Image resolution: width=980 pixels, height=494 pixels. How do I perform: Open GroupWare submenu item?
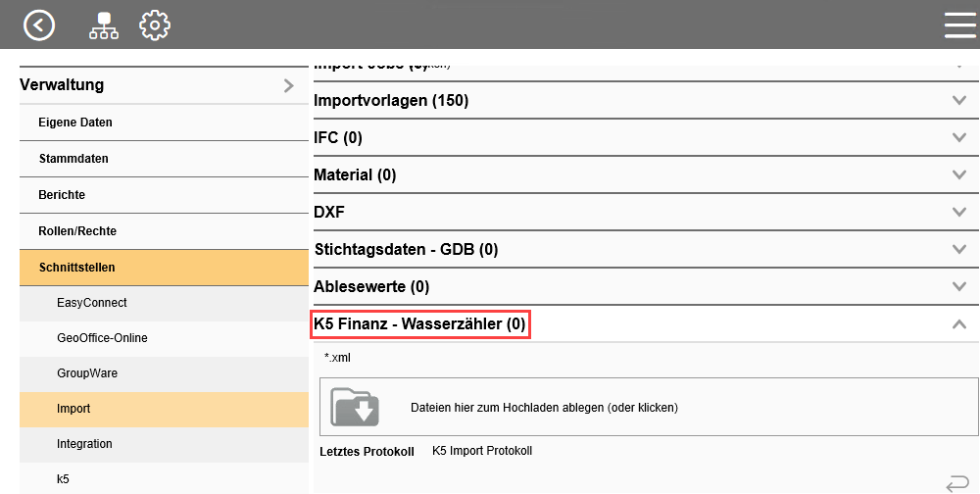click(x=165, y=373)
